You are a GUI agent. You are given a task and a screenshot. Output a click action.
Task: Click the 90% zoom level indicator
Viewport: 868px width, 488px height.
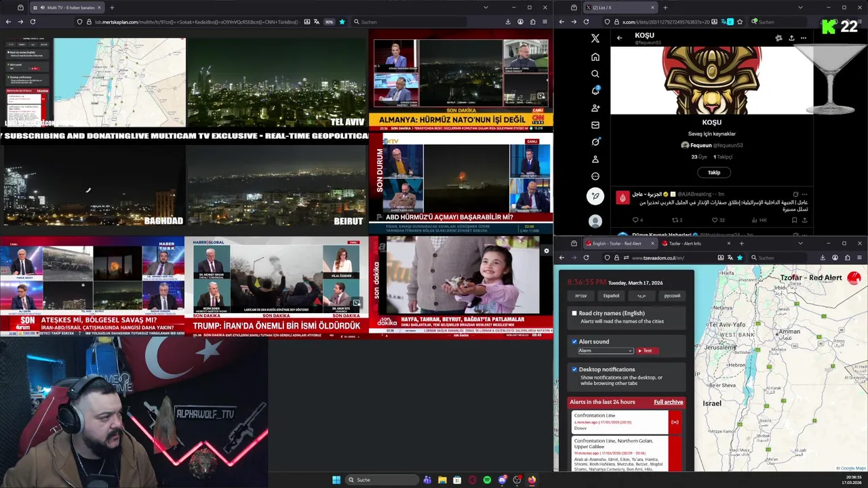click(330, 22)
